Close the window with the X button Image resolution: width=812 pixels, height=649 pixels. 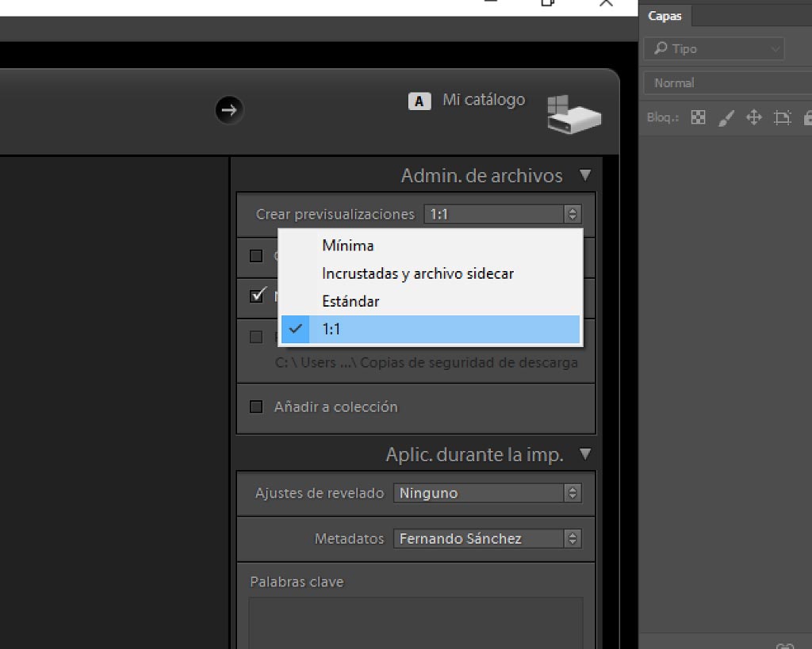pos(606,2)
